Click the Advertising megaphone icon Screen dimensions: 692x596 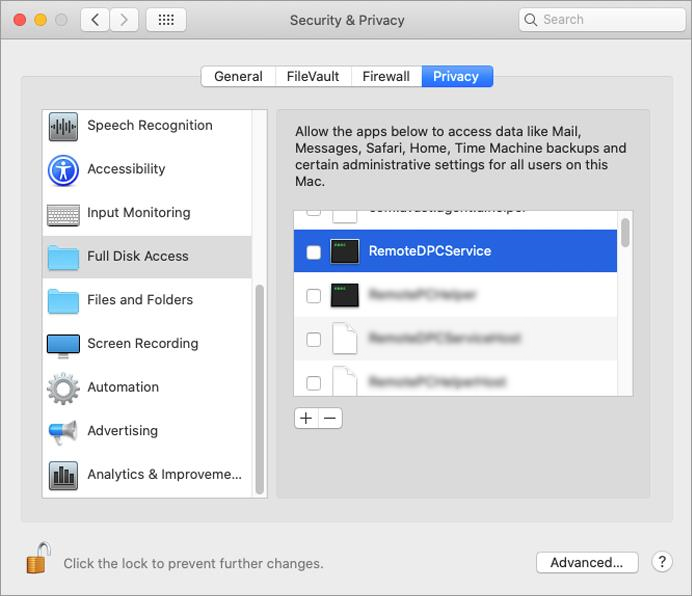(63, 431)
